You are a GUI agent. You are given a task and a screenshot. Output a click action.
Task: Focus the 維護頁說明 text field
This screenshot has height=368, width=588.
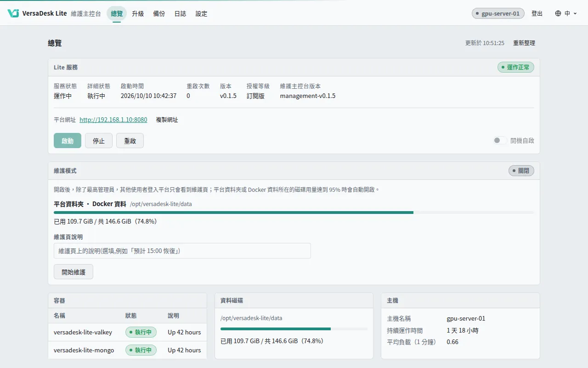(182, 251)
